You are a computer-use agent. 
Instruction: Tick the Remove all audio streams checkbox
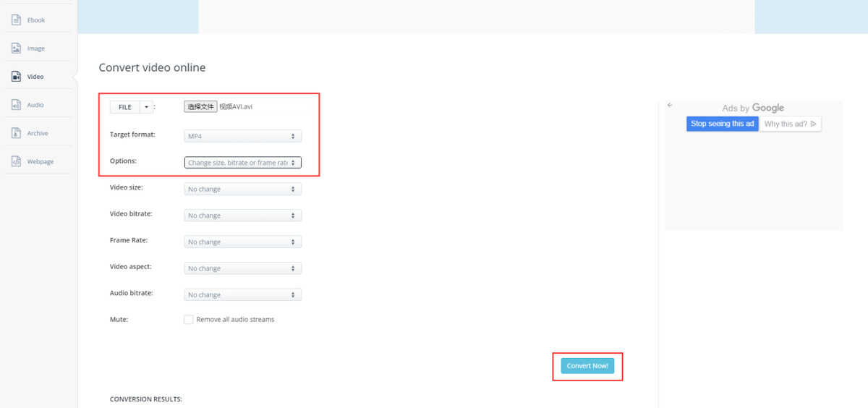tap(189, 319)
